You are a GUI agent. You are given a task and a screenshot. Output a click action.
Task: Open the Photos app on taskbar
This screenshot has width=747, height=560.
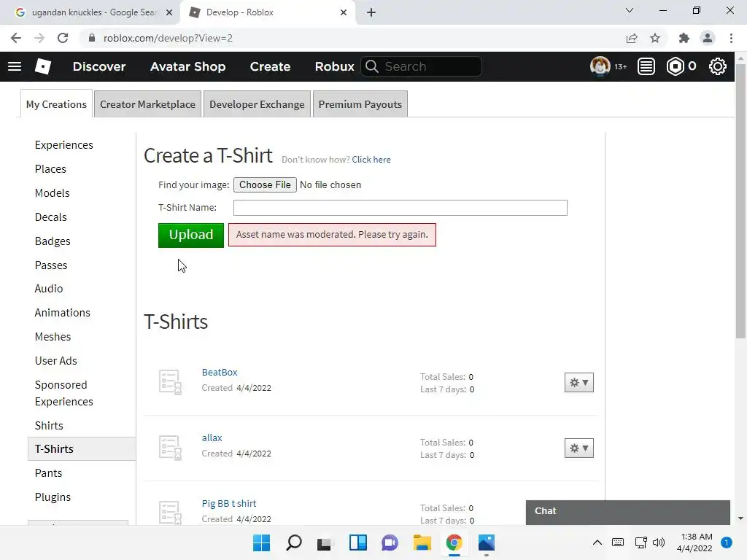[487, 542]
